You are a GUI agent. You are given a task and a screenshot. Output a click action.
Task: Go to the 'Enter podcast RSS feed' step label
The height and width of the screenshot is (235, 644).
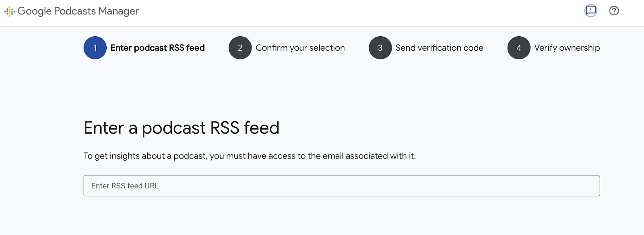pyautogui.click(x=157, y=48)
